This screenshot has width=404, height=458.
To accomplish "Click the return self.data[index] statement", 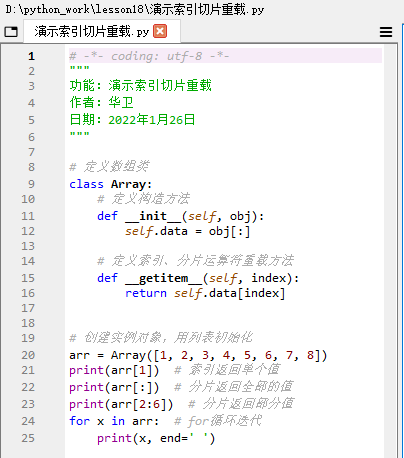I will (x=205, y=293).
